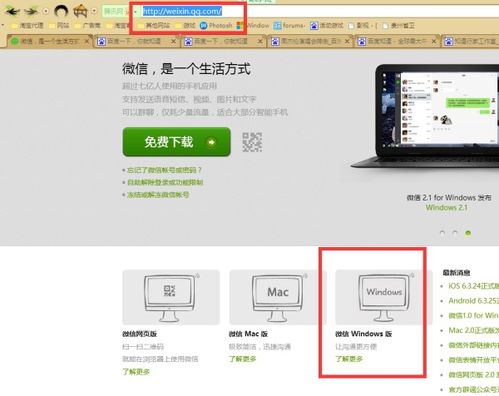Close the first 百度一下 tab
This screenshot has width=499, height=396.
point(173,41)
